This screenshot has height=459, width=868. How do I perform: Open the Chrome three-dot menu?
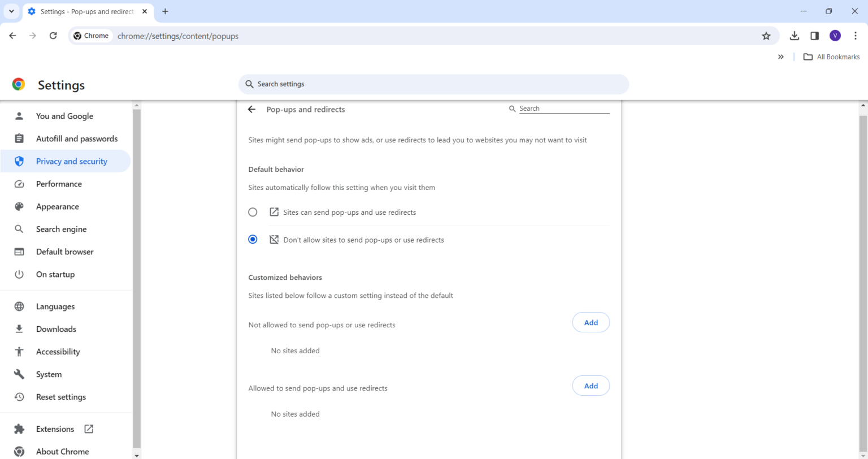pyautogui.click(x=856, y=36)
